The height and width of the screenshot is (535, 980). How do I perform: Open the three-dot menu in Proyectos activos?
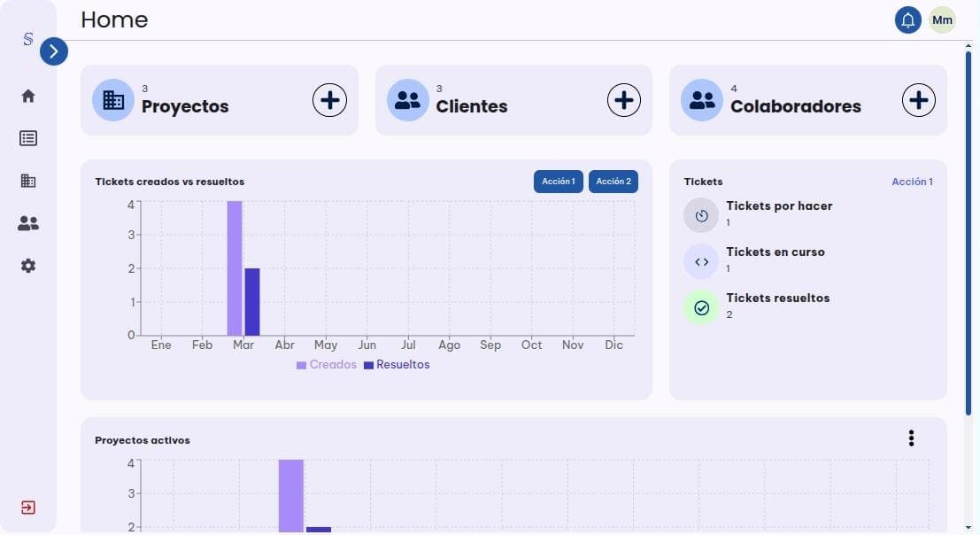coord(911,438)
